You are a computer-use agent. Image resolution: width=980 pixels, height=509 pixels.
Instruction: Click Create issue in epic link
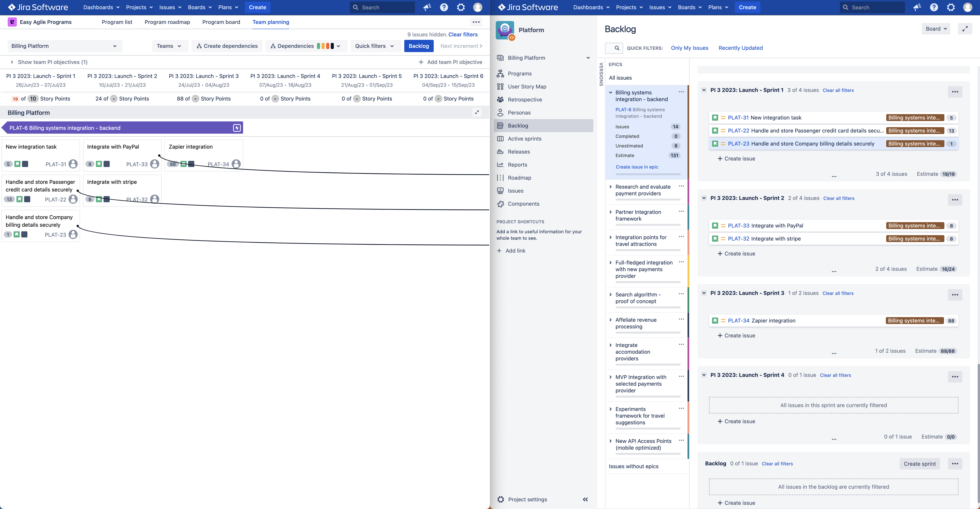point(637,167)
